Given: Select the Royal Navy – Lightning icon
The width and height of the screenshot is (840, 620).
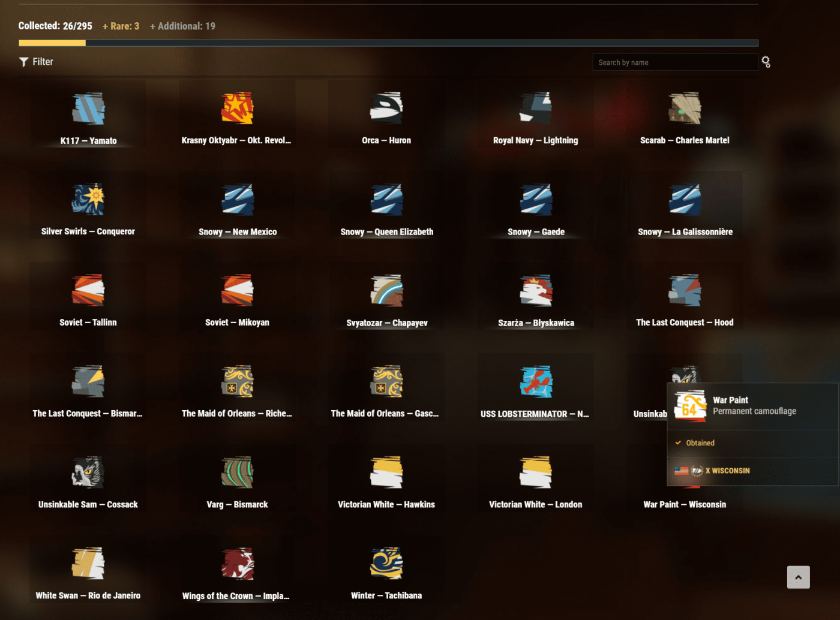Looking at the screenshot, I should [x=536, y=109].
